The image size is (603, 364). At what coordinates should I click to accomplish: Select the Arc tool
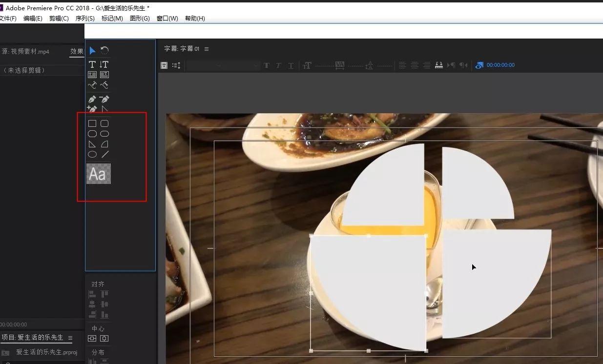[104, 144]
